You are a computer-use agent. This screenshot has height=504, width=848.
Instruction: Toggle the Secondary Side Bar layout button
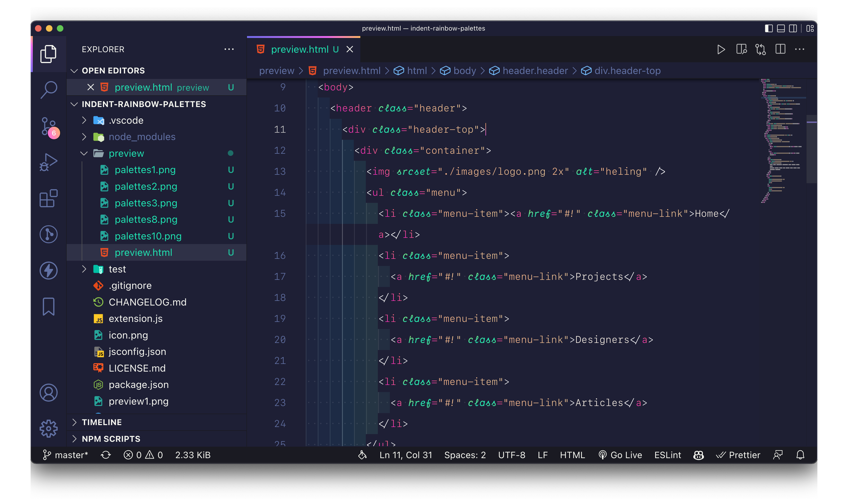tap(793, 28)
